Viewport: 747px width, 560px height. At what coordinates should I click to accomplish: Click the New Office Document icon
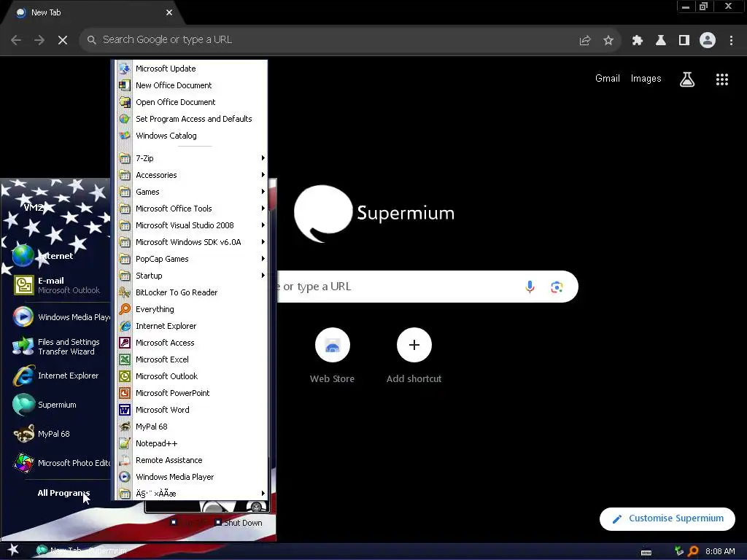coord(125,85)
